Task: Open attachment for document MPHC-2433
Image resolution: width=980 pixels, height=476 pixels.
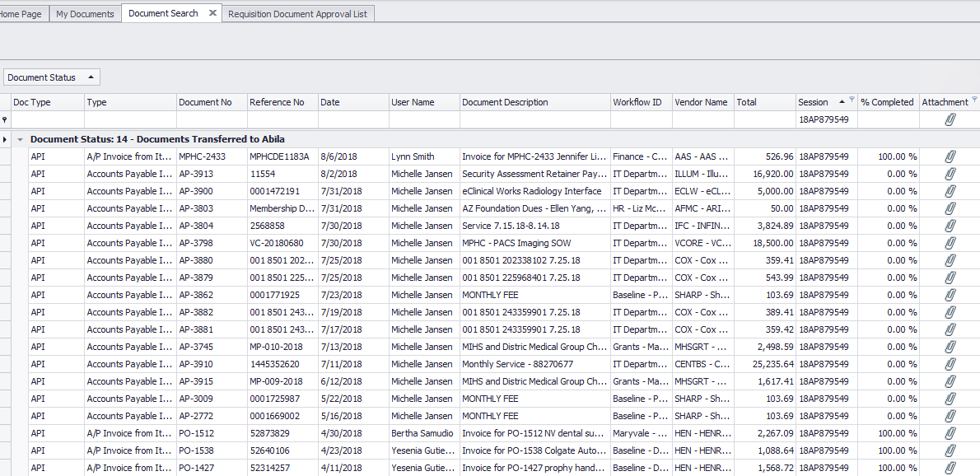Action: [950, 156]
